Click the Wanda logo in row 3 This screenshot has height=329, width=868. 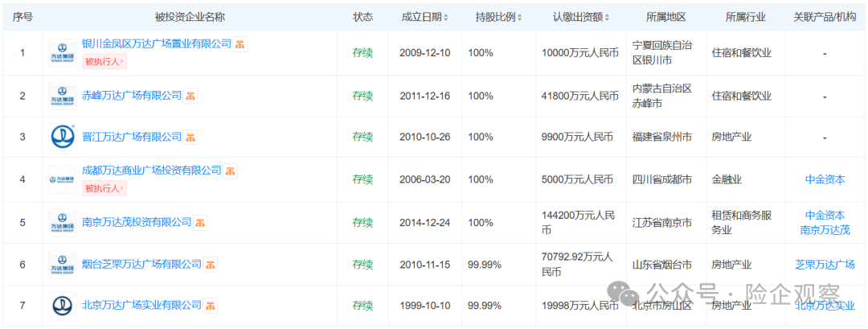(62, 138)
